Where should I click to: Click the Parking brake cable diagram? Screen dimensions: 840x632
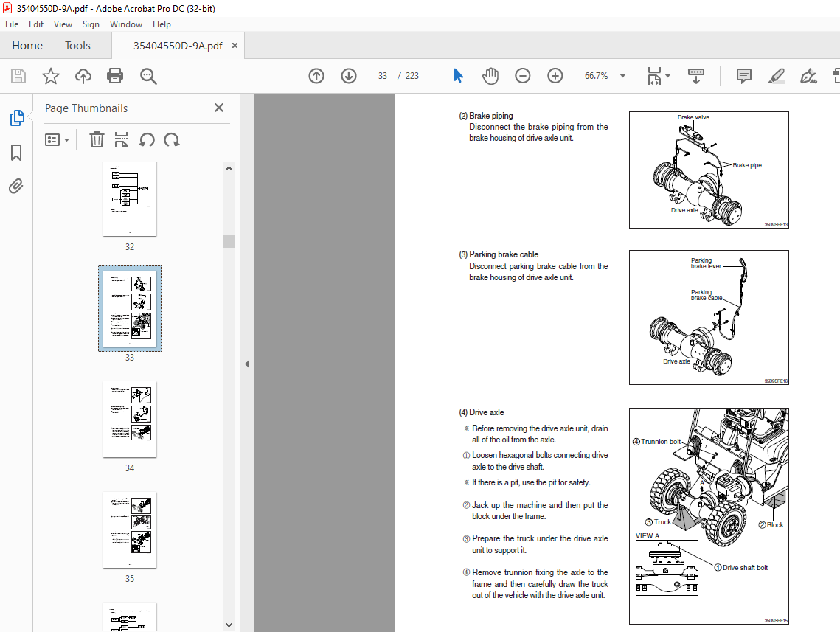[709, 318]
